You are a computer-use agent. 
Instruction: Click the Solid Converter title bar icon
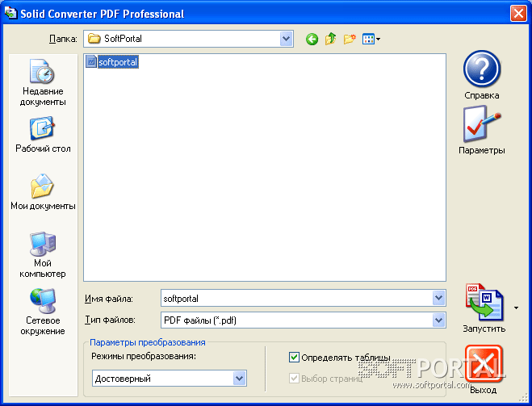pos(10,13)
